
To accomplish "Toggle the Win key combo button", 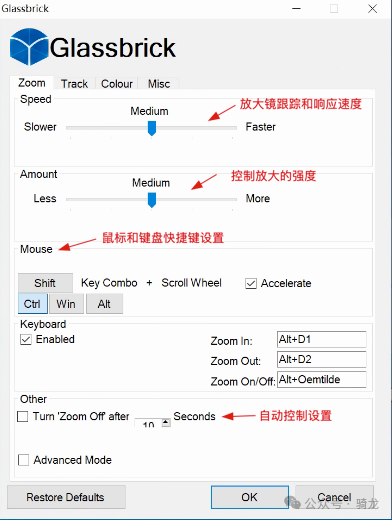I will coord(66,304).
